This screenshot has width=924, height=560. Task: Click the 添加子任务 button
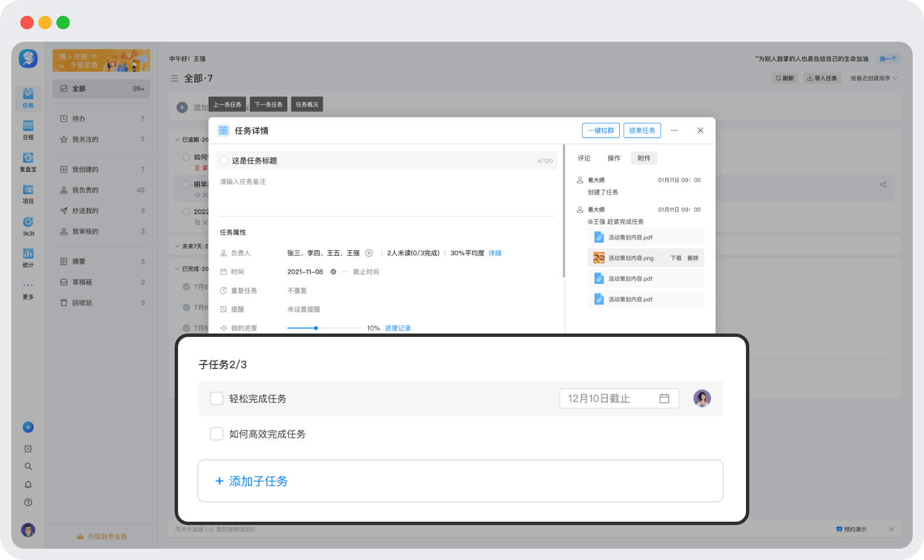pyautogui.click(x=460, y=481)
